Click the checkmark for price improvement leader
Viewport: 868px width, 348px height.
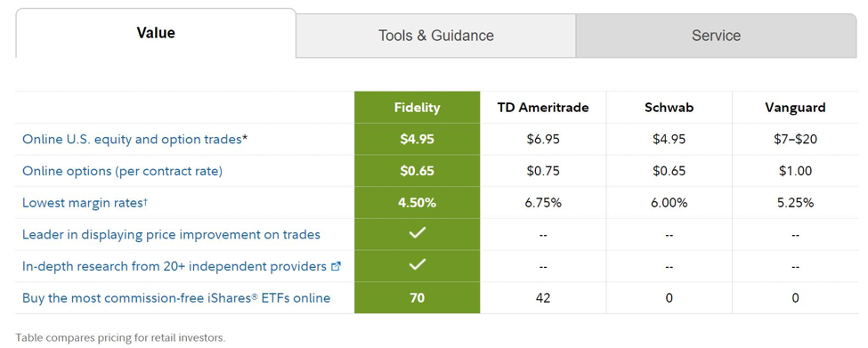(x=417, y=233)
